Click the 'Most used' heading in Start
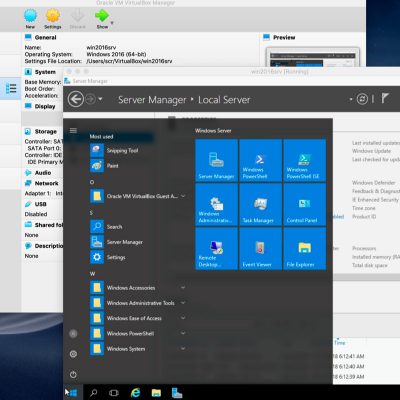This screenshot has height=400, width=400. coord(101,136)
